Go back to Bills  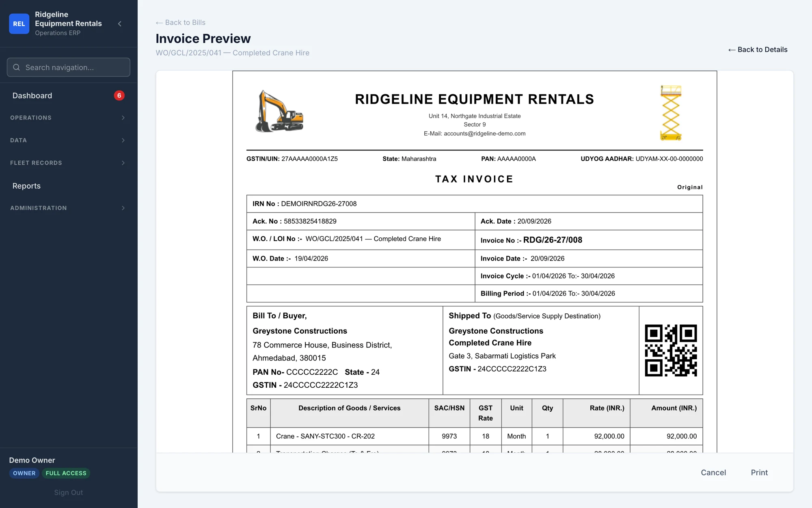[x=181, y=22]
